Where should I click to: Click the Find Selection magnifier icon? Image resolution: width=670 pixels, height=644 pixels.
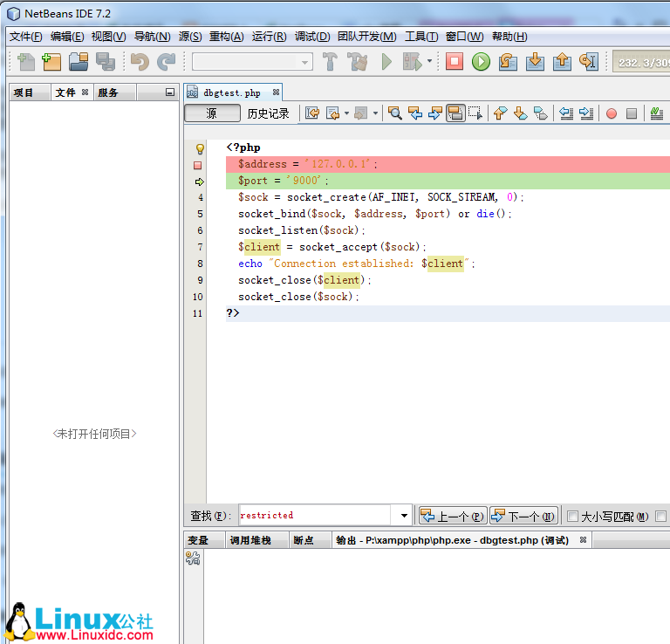tap(395, 113)
